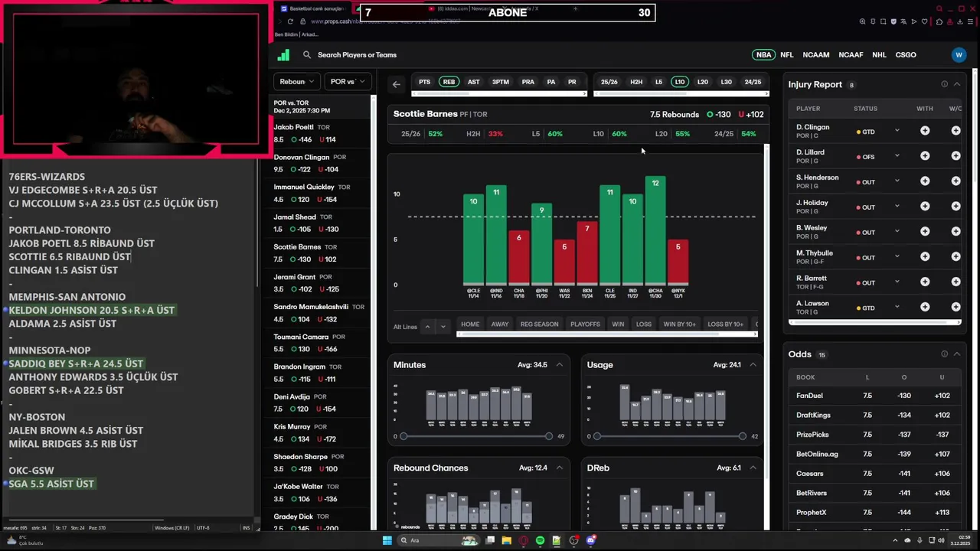Open new browser tab
Viewport: 980px width, 551px height.
[x=576, y=8]
